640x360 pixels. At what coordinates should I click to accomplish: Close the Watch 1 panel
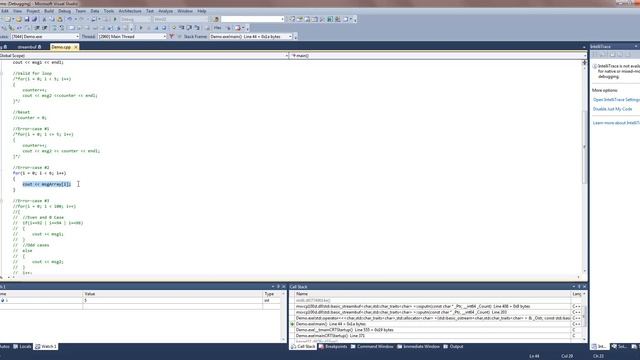284,287
